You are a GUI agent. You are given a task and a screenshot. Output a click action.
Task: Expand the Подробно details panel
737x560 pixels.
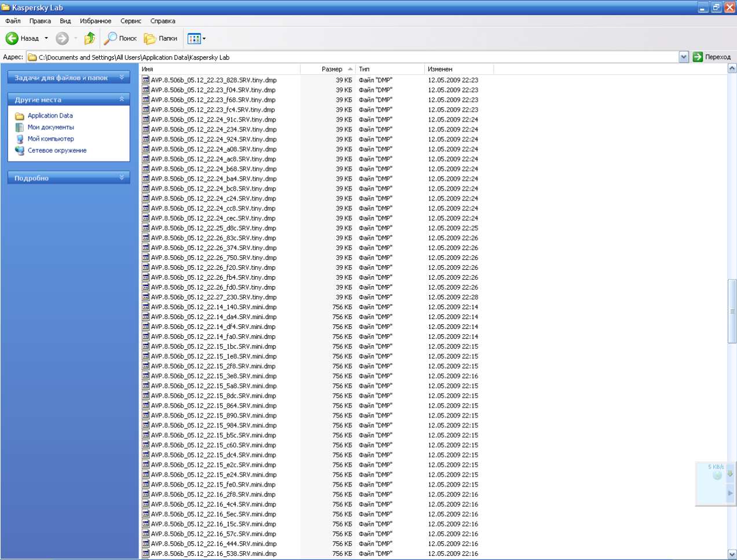(x=122, y=178)
